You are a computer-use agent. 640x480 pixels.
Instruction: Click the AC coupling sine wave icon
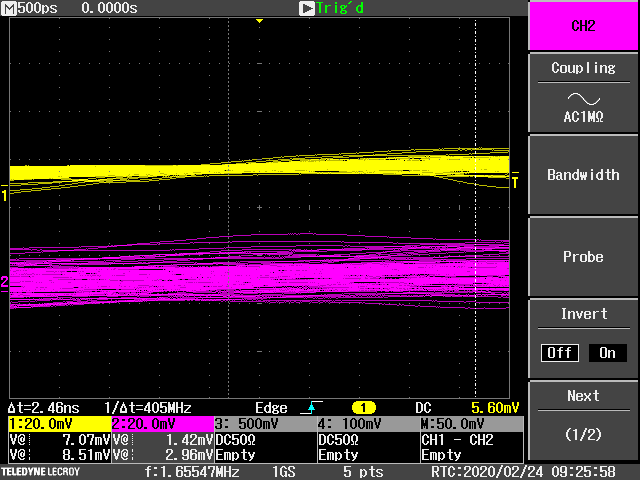583,98
